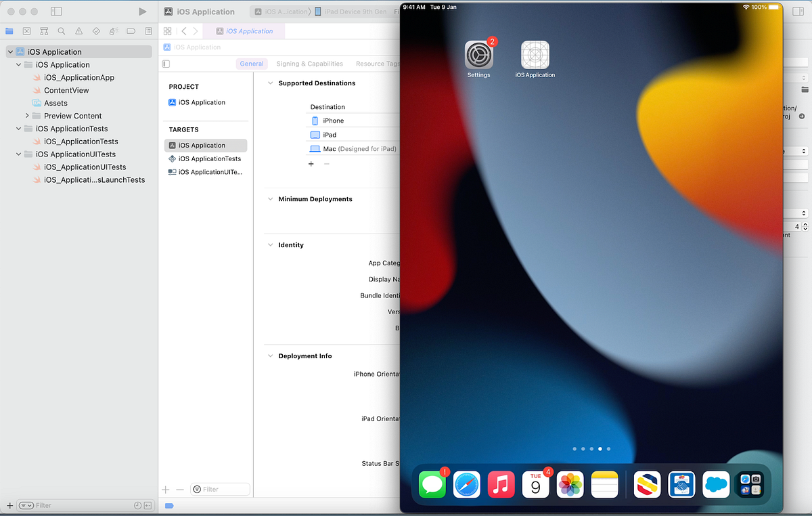Open the Debug navigator gauge icon
This screenshot has width=812, height=516.
tap(113, 31)
